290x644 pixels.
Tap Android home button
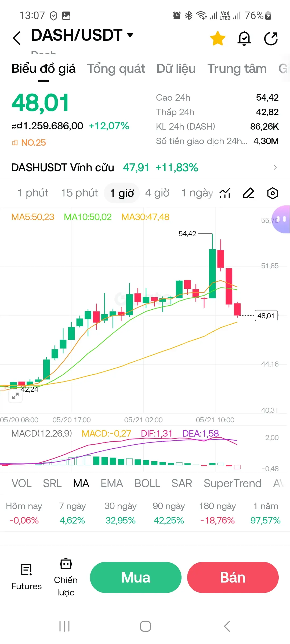[145, 626]
